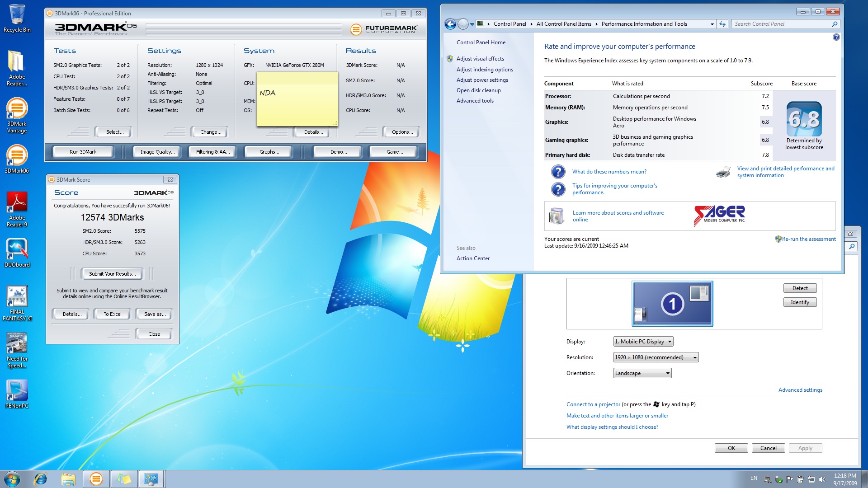Open Adjust indexing options in sidebar

(x=485, y=70)
